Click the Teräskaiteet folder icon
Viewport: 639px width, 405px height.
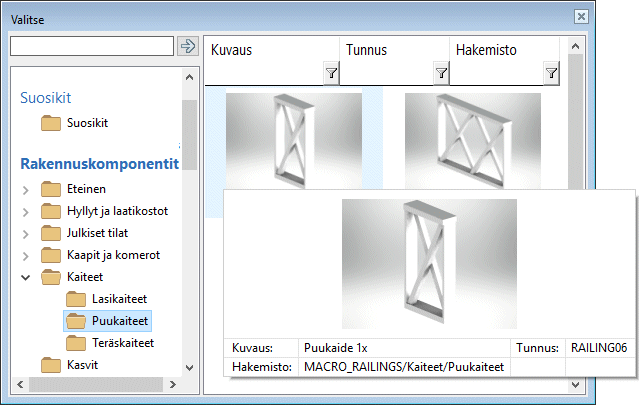click(76, 343)
